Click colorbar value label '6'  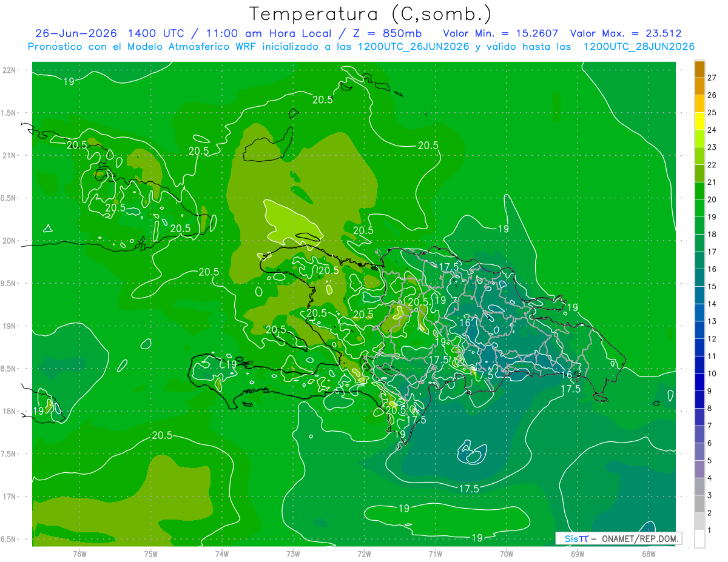(x=710, y=443)
